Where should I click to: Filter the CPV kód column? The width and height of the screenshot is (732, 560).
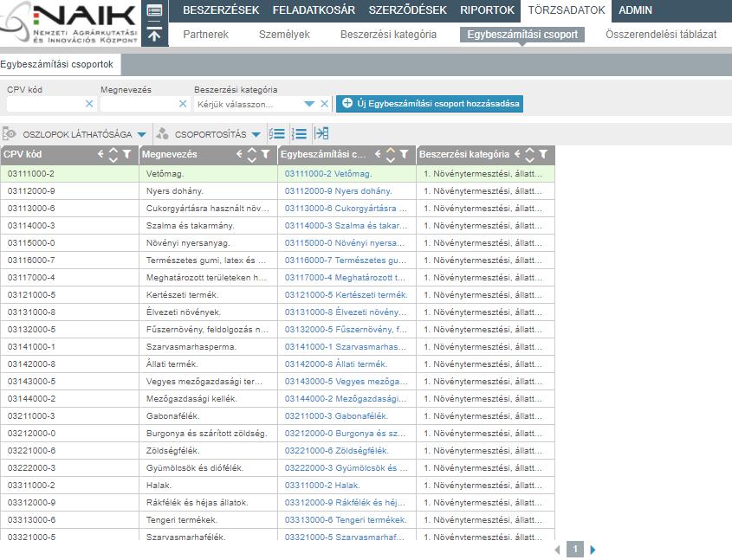click(126, 153)
